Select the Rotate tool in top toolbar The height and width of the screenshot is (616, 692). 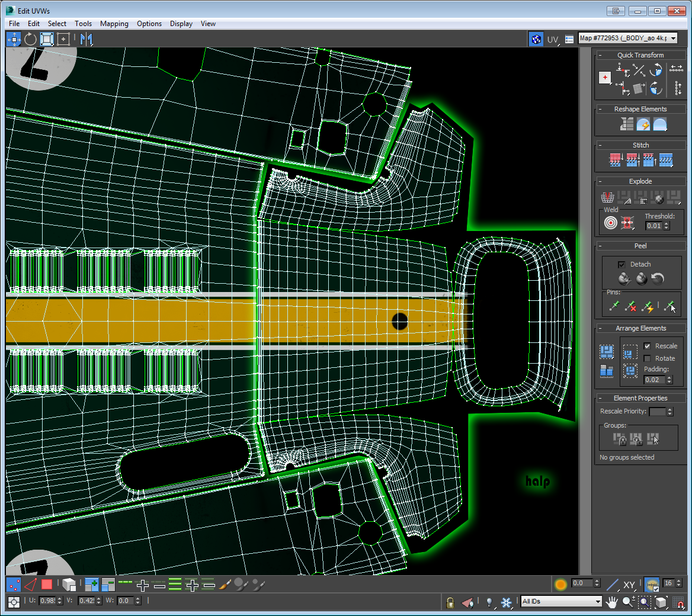tap(30, 40)
